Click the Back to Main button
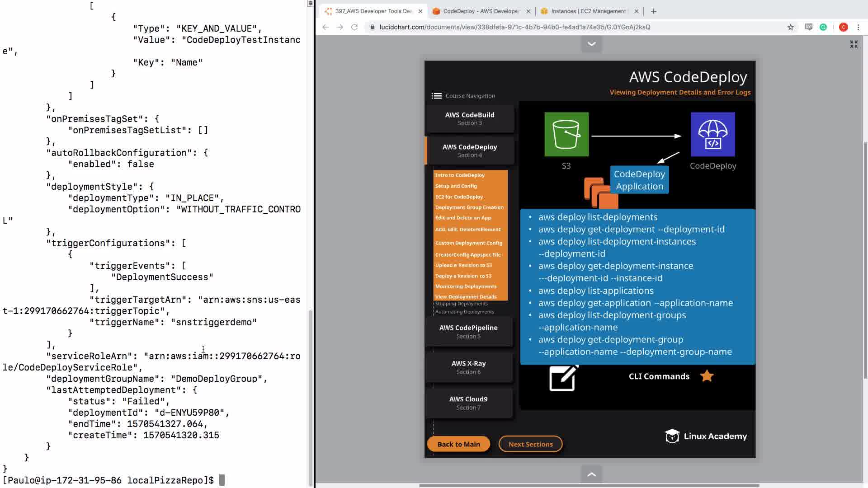 [x=458, y=444]
